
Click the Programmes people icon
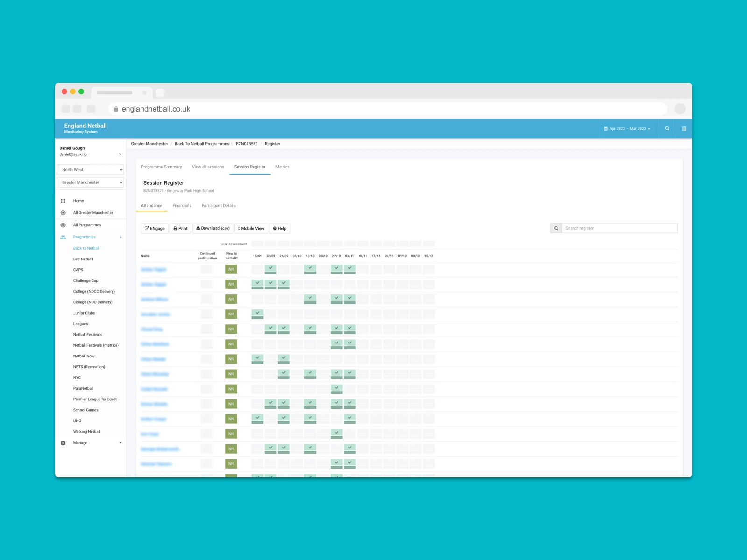(63, 237)
